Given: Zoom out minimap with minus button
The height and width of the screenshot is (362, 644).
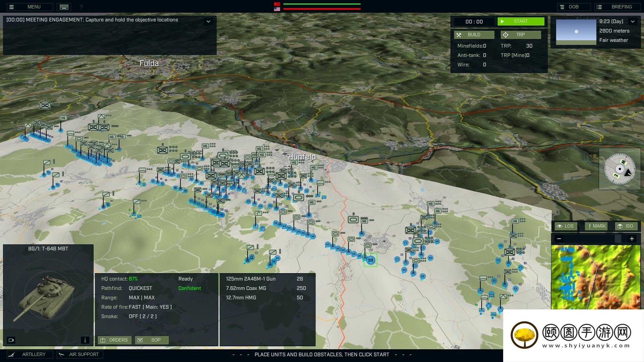Looking at the screenshot, I should [559, 239].
